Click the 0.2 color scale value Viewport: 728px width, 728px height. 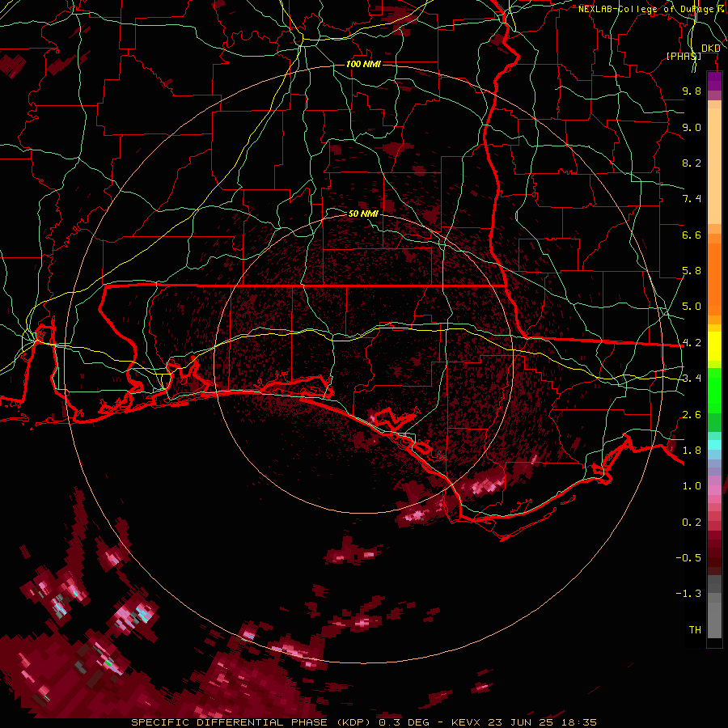pos(692,523)
